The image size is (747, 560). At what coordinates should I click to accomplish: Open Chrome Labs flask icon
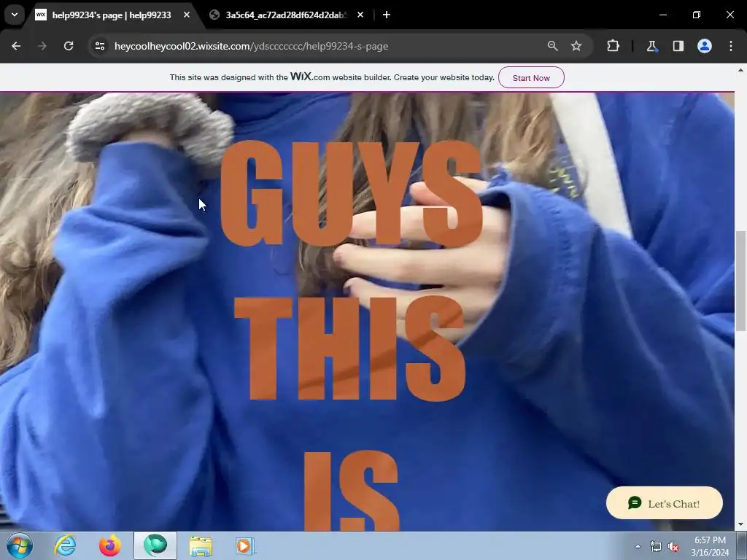pos(651,46)
